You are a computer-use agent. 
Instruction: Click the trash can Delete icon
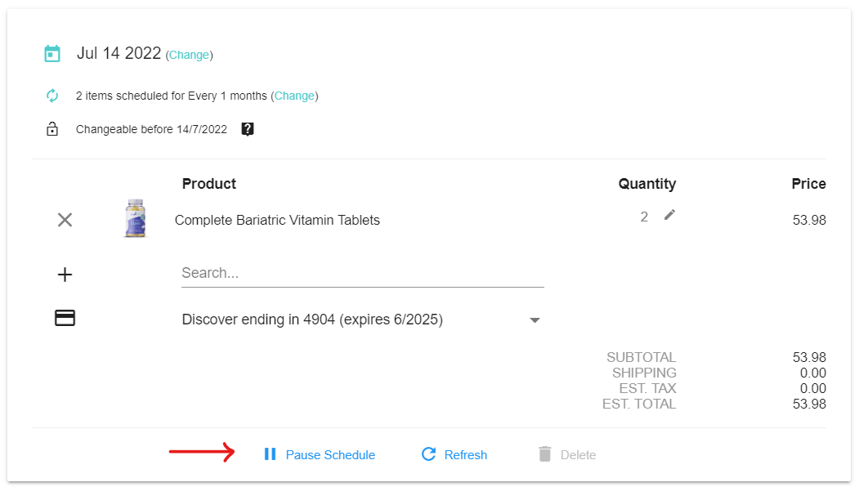coord(545,454)
